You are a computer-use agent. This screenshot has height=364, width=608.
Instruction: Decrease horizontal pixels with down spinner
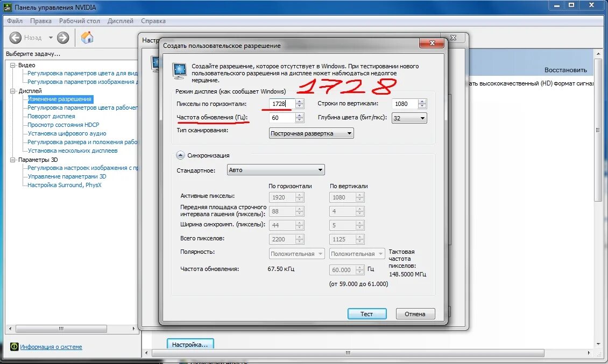[x=299, y=106]
